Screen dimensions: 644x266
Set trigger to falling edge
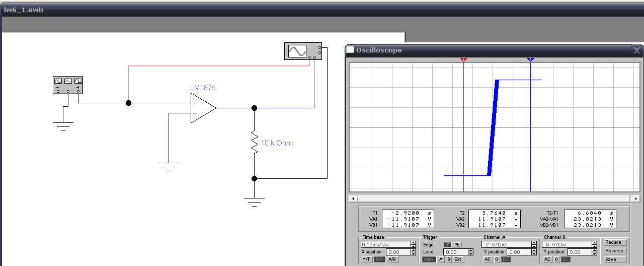pyautogui.click(x=457, y=244)
